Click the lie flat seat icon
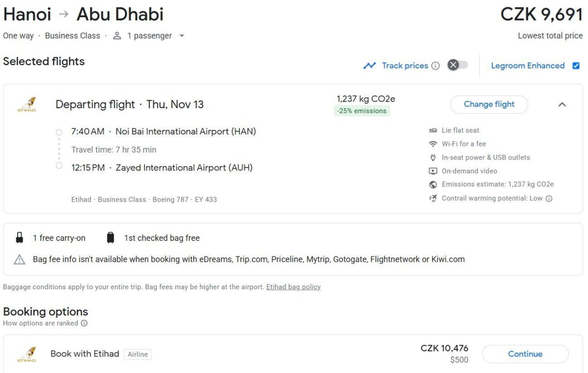The image size is (588, 373). (x=433, y=130)
